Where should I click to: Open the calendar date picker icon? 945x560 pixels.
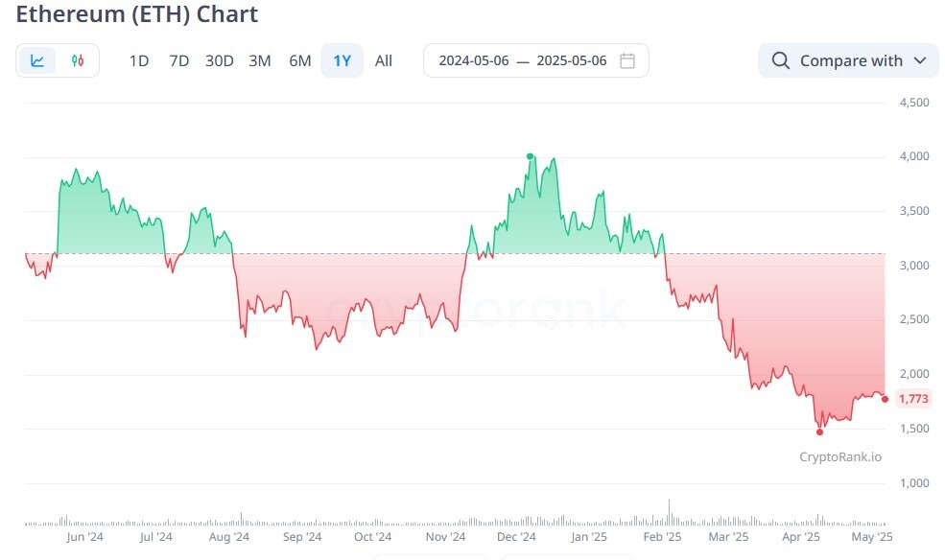[627, 60]
